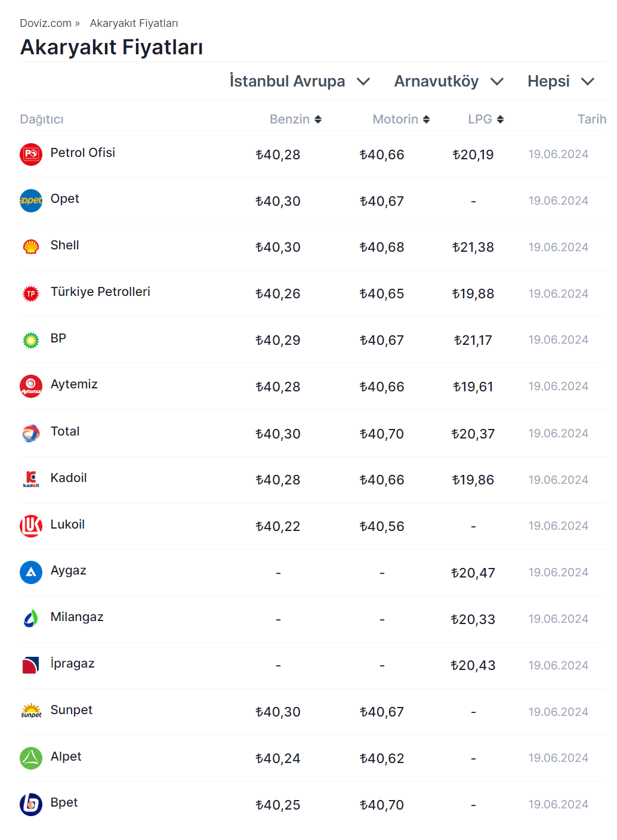Click the Lukoil logo icon
The image size is (617, 840).
31,526
